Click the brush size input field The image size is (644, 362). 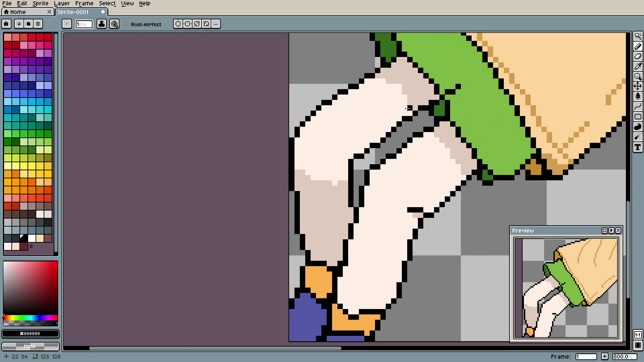(x=84, y=24)
